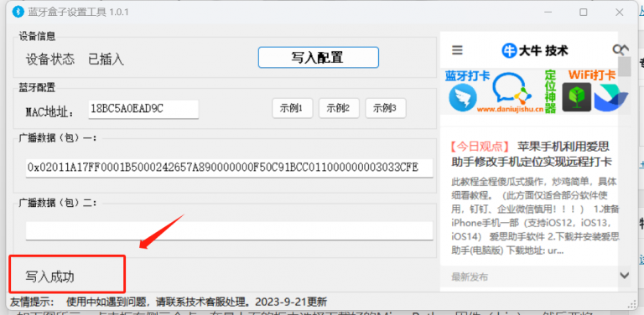This screenshot has height=315, width=644.
Task: Click the 大牛技术 site logo
Action: [535, 50]
